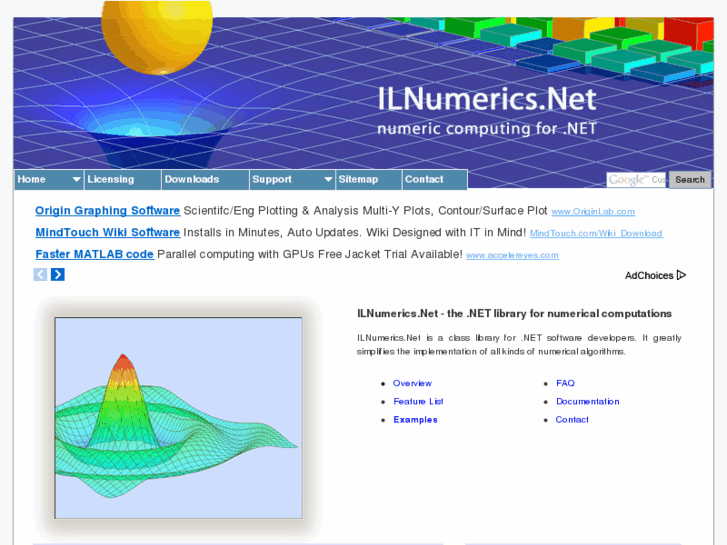This screenshot has width=727, height=545.
Task: Open the FAQ link
Action: [565, 383]
